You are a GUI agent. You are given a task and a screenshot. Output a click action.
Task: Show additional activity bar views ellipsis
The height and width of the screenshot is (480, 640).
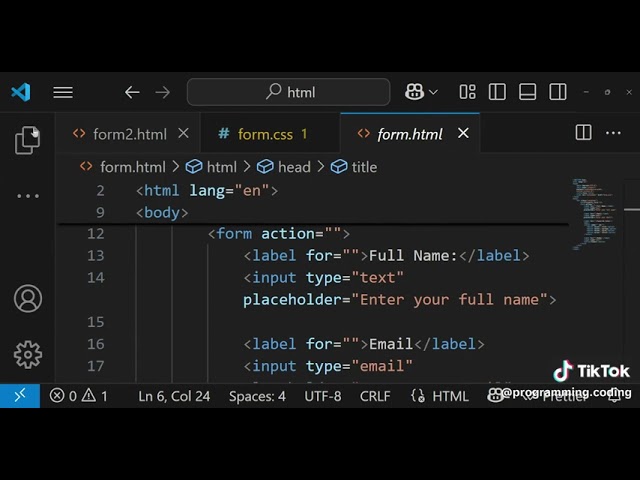pos(28,196)
